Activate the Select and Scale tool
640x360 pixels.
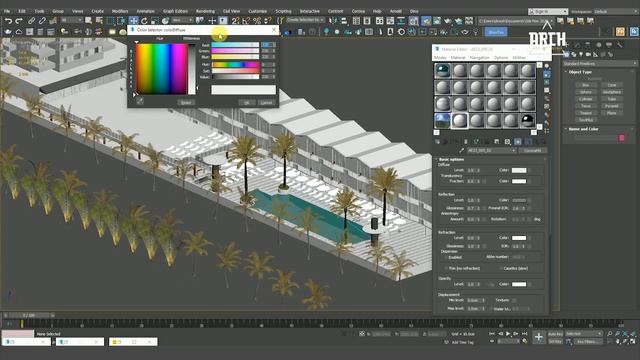tap(155, 20)
